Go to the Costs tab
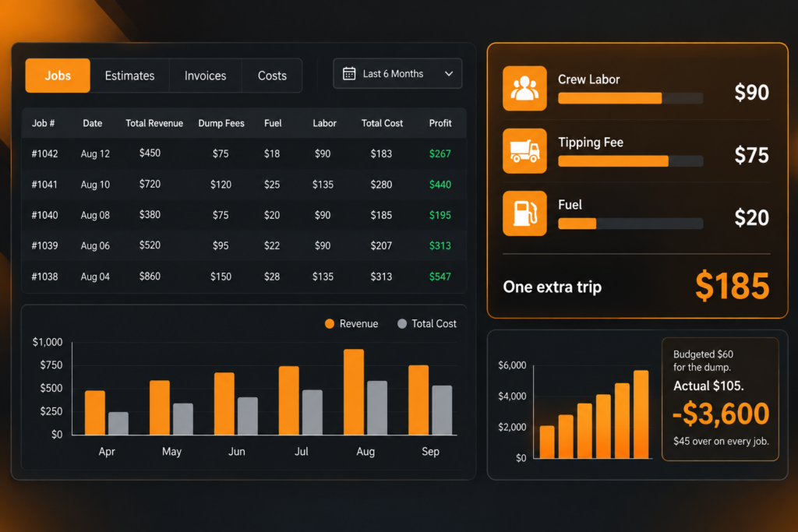 click(x=272, y=76)
